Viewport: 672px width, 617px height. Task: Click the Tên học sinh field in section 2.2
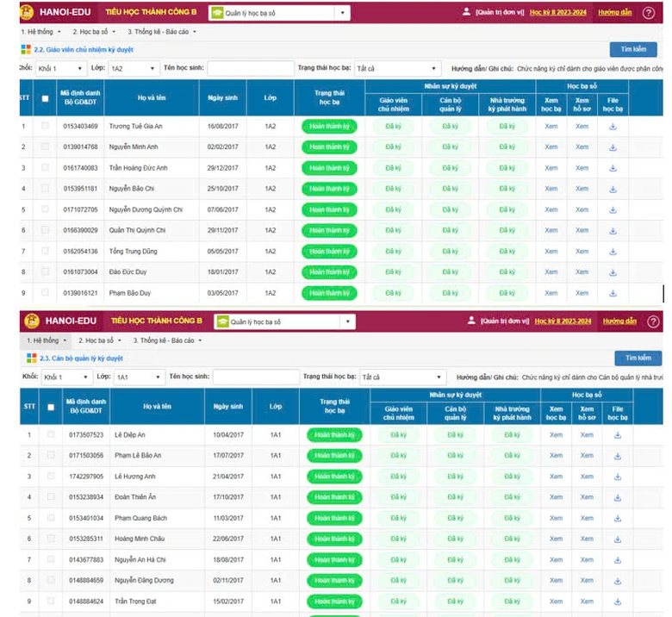(250, 68)
